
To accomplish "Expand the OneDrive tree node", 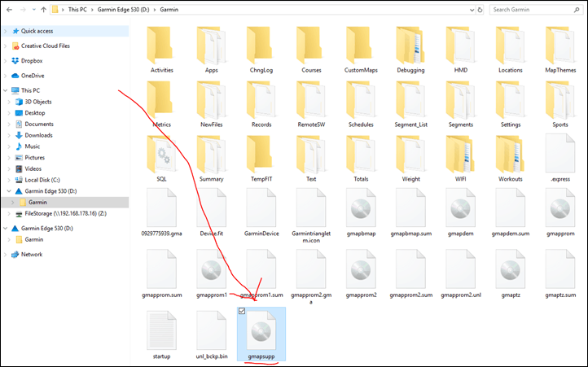I will pos(5,76).
